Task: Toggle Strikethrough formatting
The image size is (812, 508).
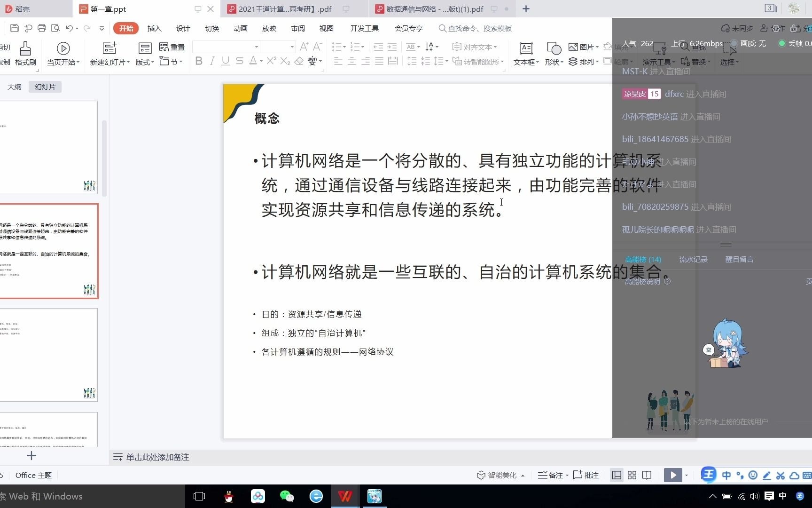Action: point(239,61)
